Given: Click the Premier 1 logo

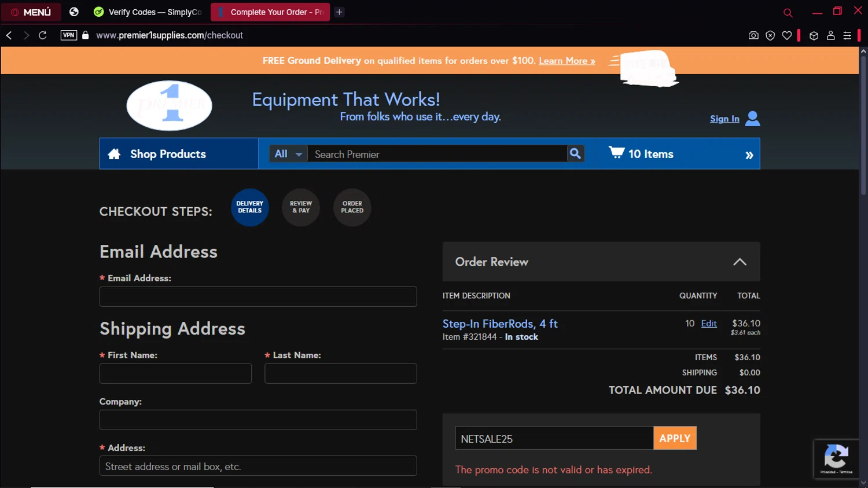Looking at the screenshot, I should 170,105.
